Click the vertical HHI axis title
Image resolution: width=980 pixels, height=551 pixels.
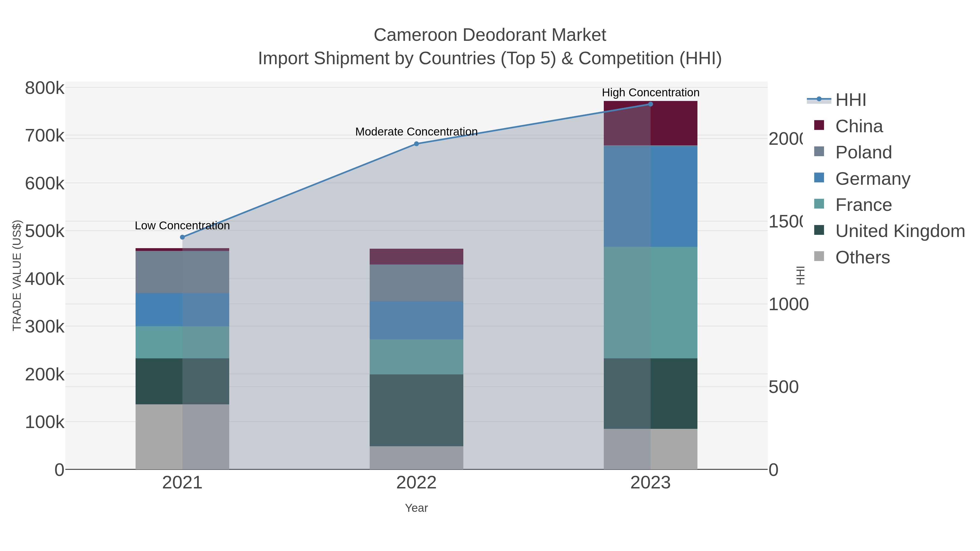pos(800,275)
